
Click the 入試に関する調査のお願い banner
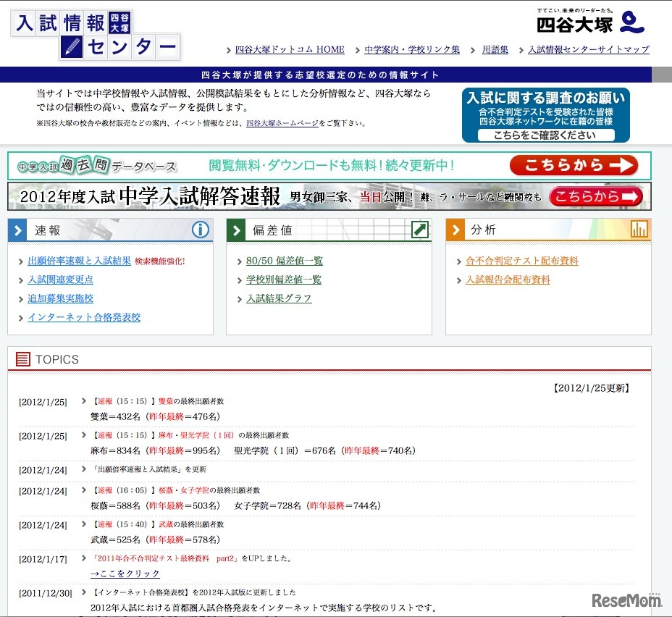coord(546,115)
